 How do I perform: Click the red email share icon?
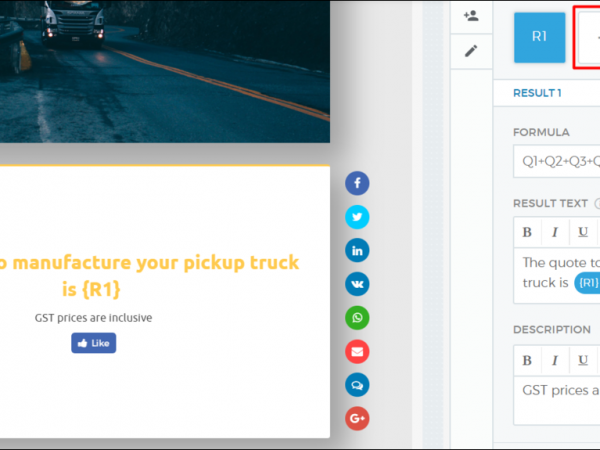pos(357,352)
